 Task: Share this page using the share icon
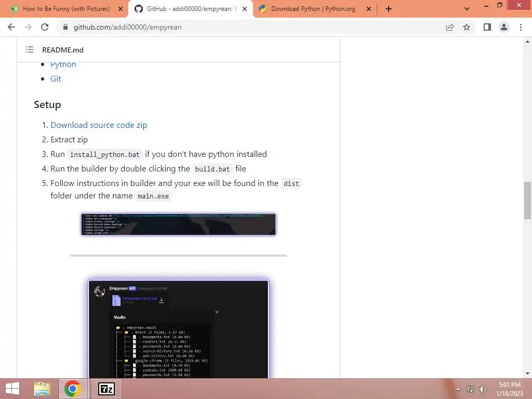450,27
